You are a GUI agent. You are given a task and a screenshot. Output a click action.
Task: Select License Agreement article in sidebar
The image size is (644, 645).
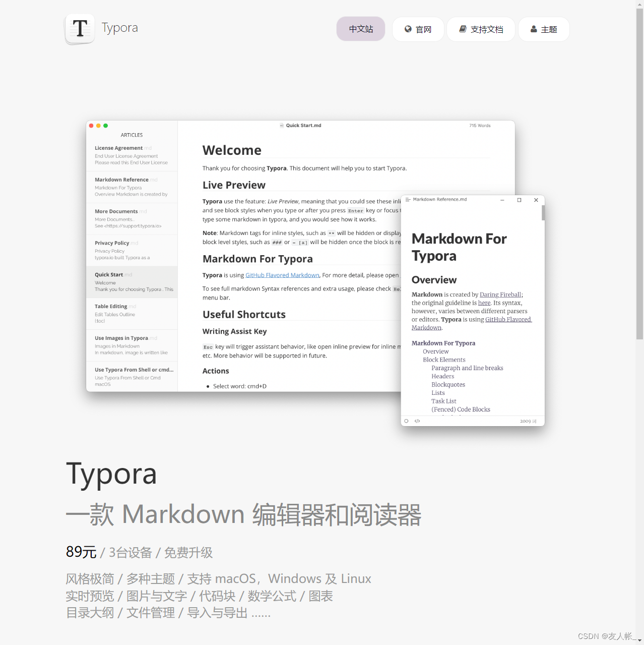click(132, 155)
